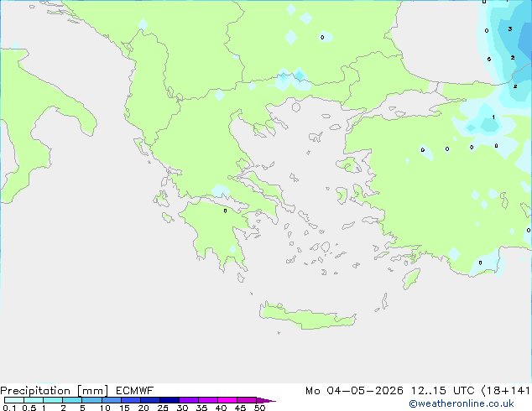The image size is (532, 411).
Task: Click the "0" value over Bulgaria
Action: (322, 37)
